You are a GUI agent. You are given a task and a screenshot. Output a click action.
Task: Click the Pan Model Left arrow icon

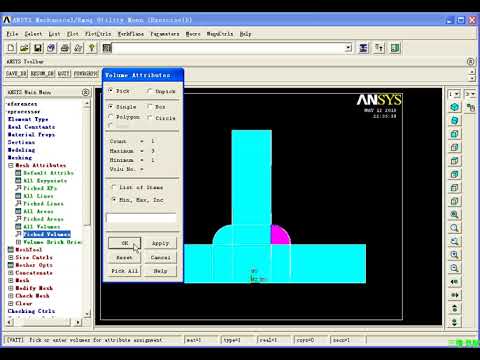(x=454, y=282)
